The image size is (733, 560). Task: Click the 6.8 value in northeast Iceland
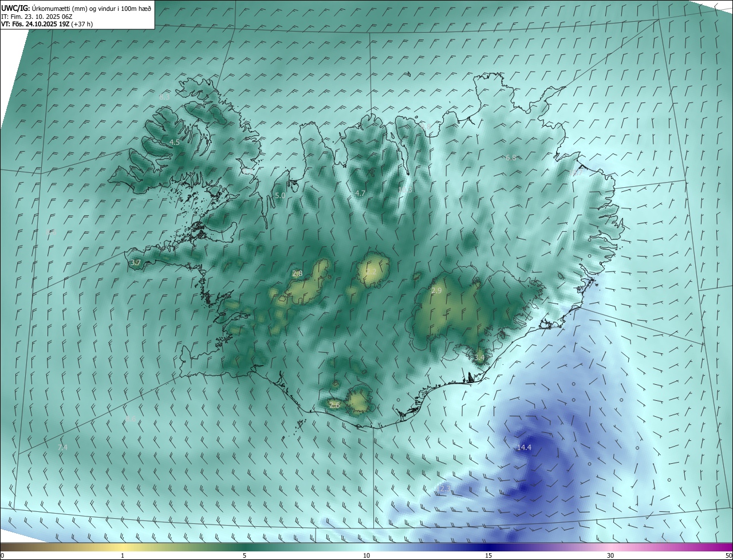tap(511, 157)
